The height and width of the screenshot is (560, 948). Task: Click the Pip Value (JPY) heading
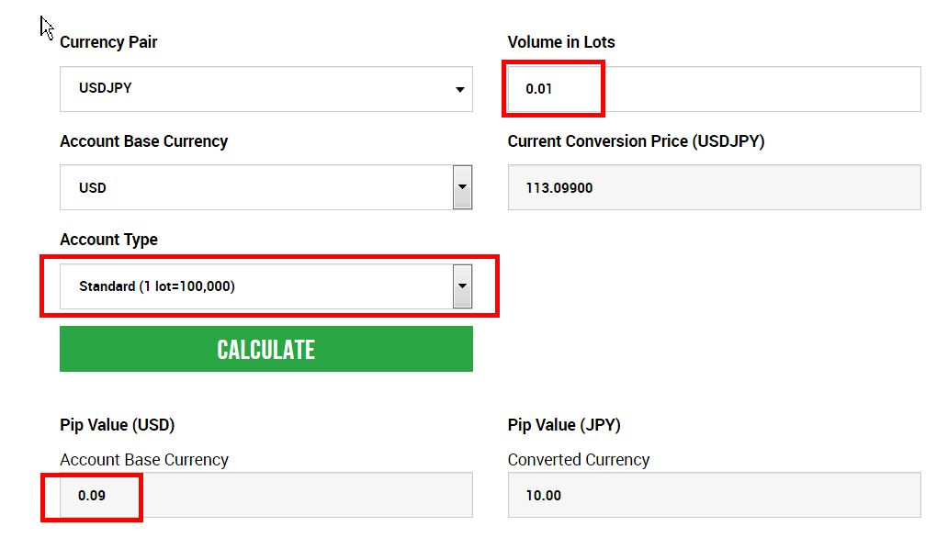click(x=564, y=425)
